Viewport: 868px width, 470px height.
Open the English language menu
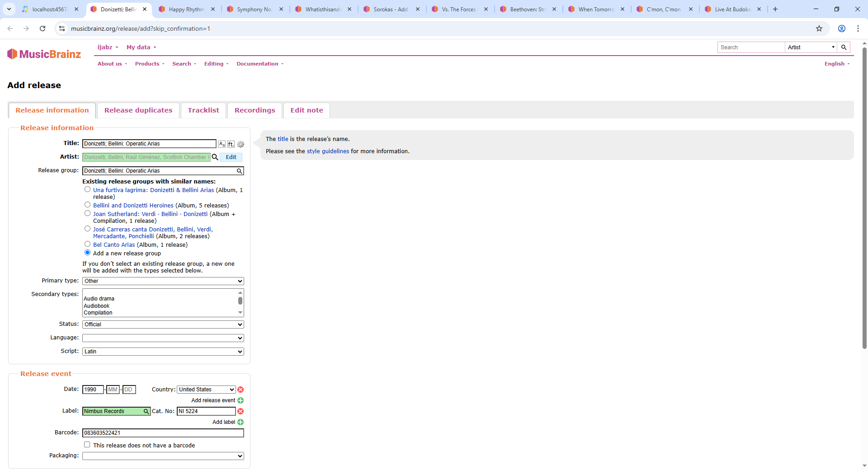click(x=837, y=64)
